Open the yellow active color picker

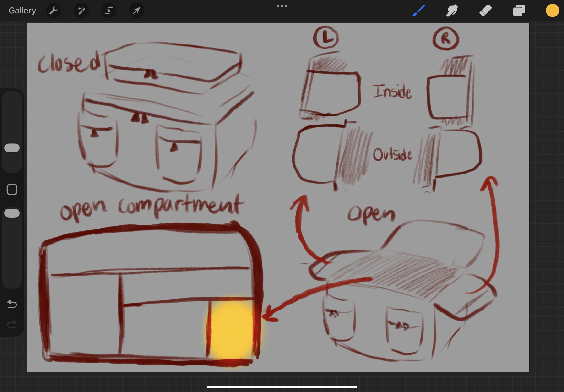(x=552, y=11)
